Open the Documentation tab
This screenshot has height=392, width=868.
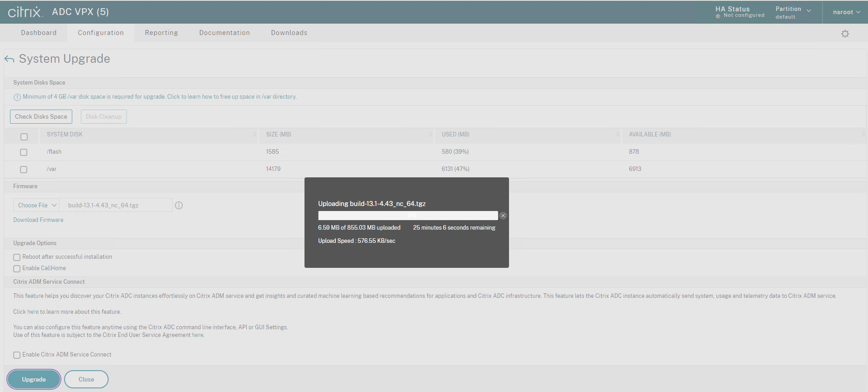(224, 33)
